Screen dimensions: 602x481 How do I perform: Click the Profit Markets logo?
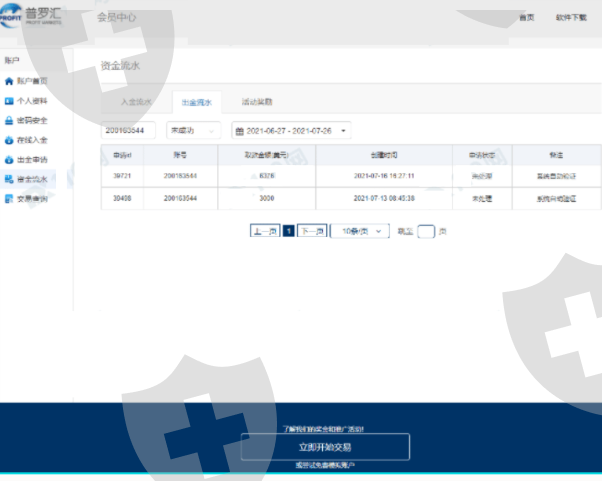tap(31, 15)
